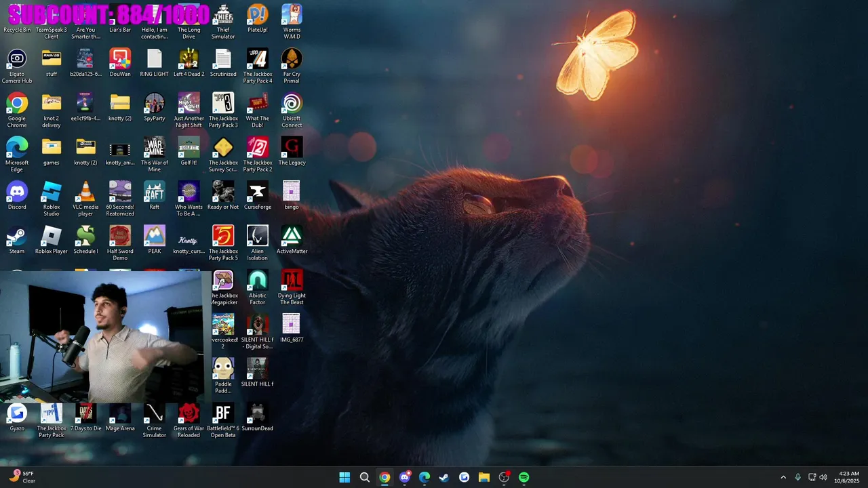The image size is (868, 488).
Task: Open Microsoft Edge desktop shortcut
Action: pyautogui.click(x=17, y=155)
